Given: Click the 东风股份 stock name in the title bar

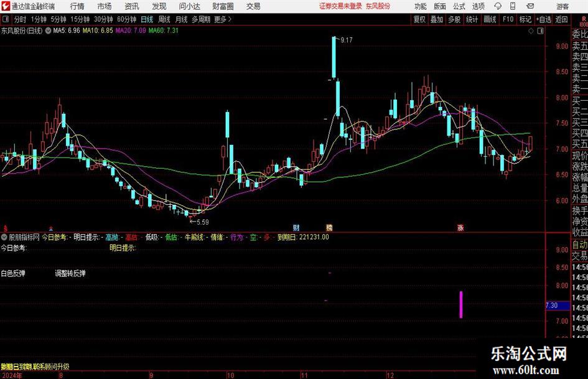Looking at the screenshot, I should tap(378, 6).
